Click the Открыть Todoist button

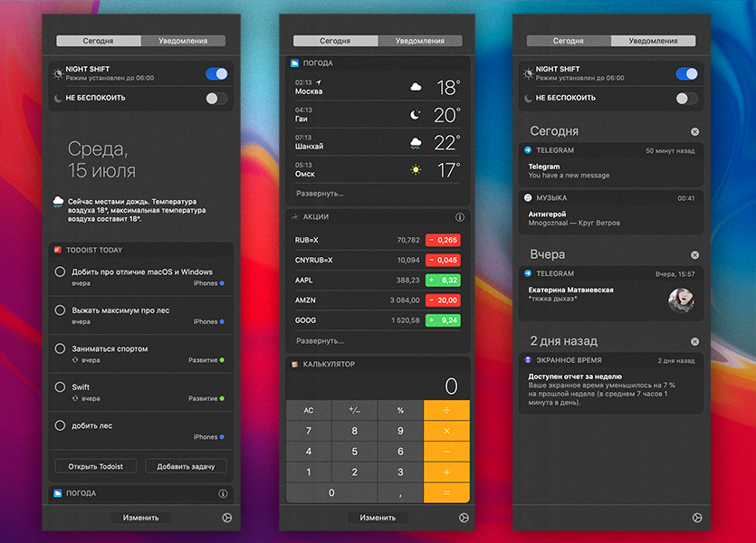point(95,466)
